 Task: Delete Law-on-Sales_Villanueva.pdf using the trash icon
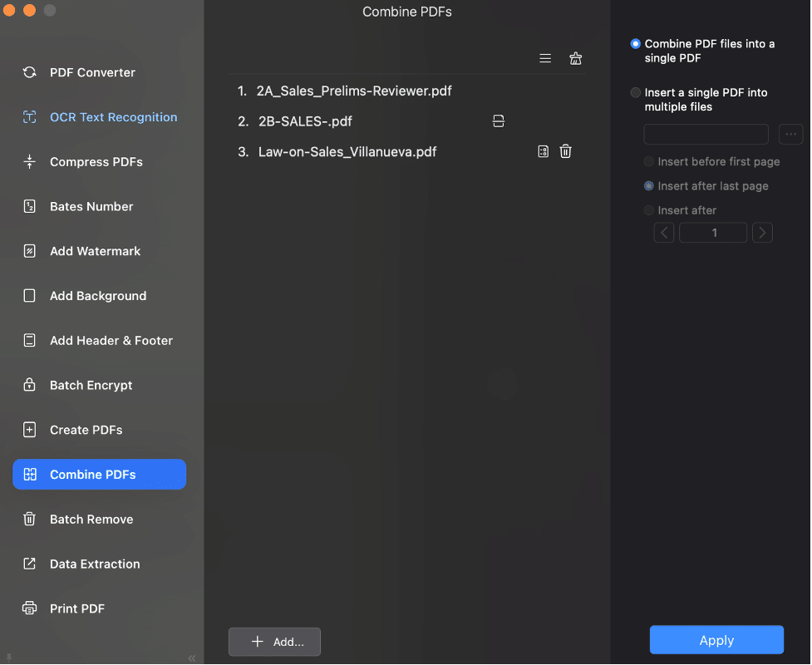(x=566, y=151)
